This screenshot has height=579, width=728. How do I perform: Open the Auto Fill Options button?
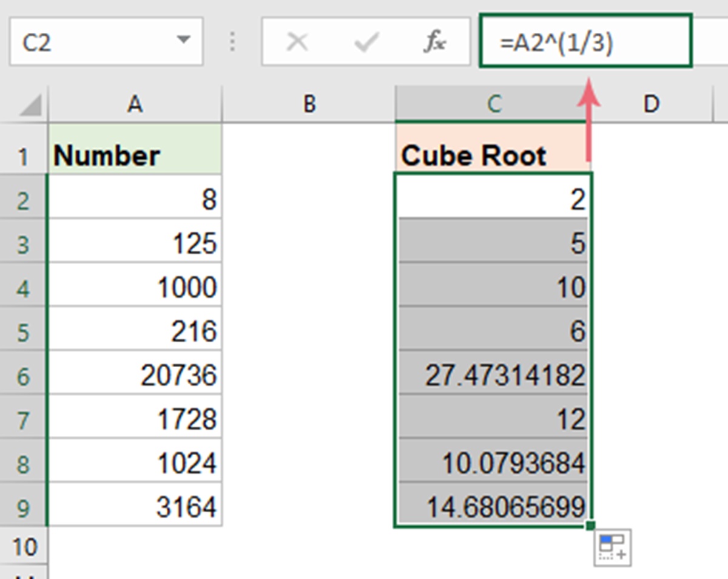[613, 547]
